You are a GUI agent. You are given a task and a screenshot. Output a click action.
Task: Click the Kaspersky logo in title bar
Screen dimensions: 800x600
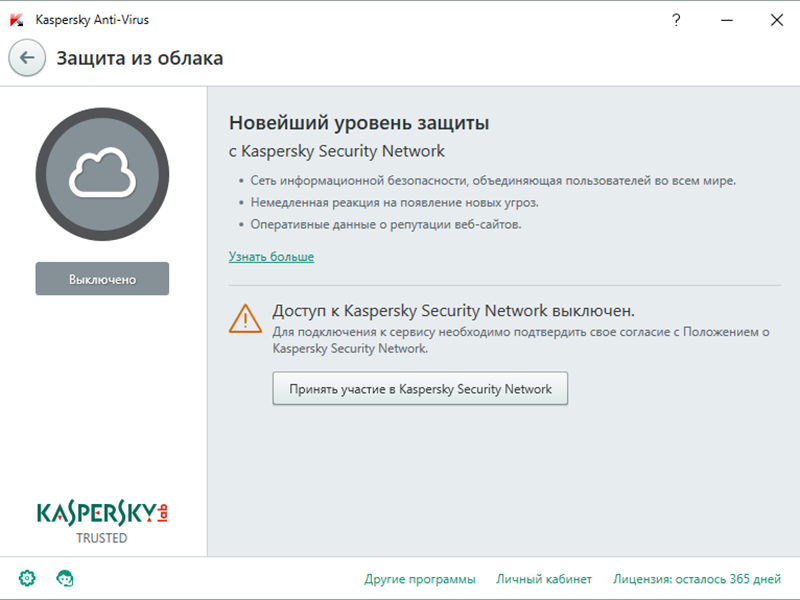tap(17, 20)
